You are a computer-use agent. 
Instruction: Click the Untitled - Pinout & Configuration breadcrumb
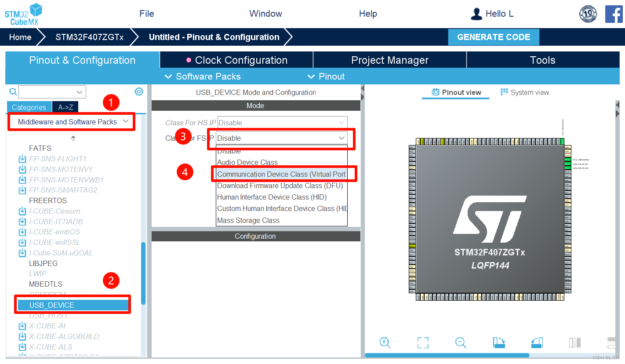[214, 37]
